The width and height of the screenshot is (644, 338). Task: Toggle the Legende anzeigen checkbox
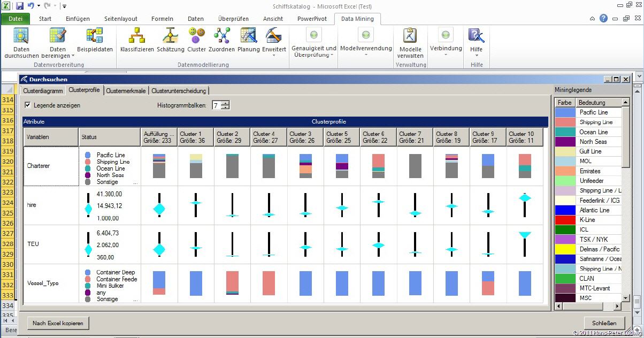click(28, 105)
